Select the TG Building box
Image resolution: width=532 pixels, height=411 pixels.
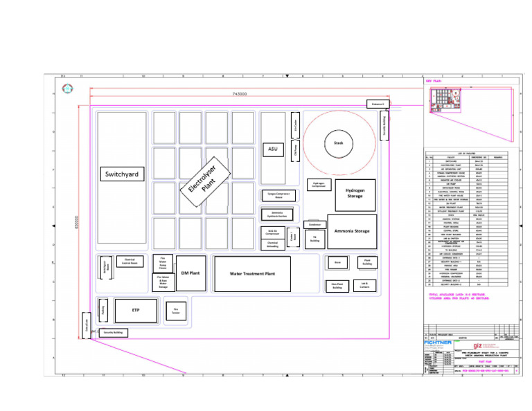(315, 239)
